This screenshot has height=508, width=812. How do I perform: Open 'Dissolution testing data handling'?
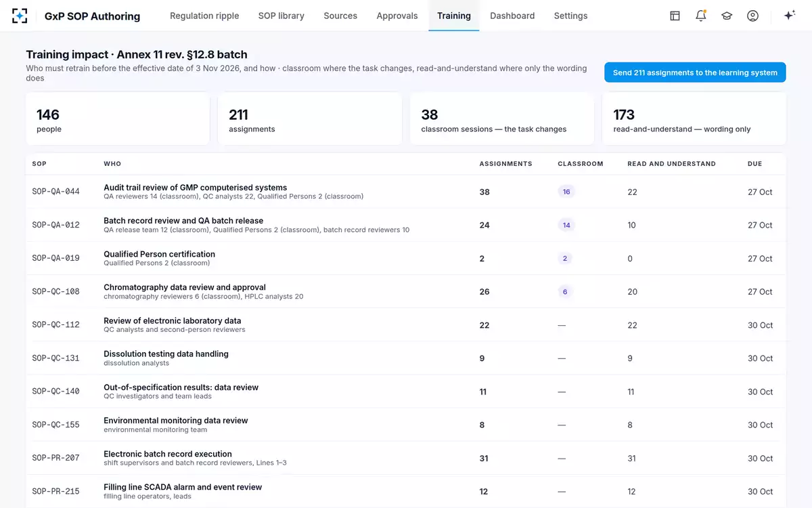click(166, 354)
